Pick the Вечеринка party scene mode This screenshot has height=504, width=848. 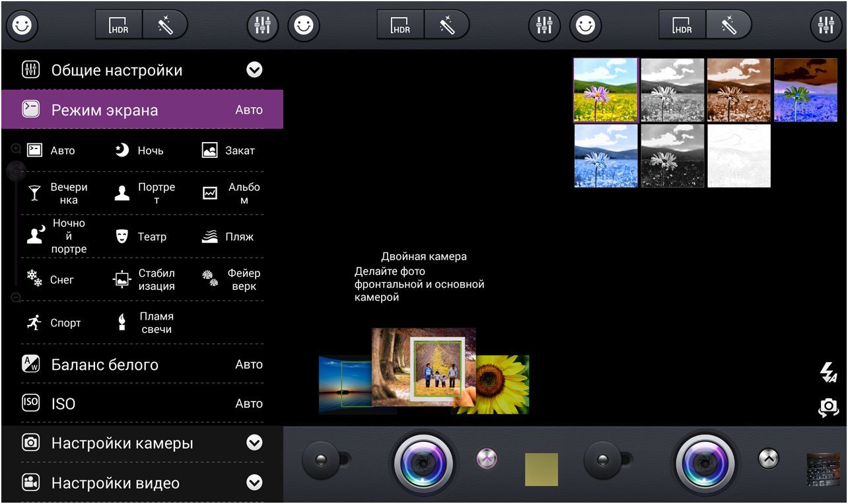(x=58, y=194)
